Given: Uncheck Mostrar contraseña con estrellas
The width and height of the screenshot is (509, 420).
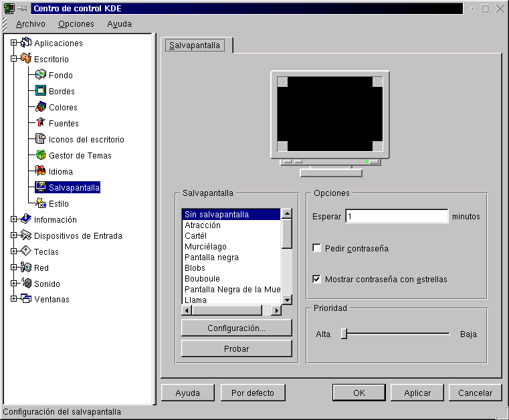Looking at the screenshot, I should tap(317, 279).
